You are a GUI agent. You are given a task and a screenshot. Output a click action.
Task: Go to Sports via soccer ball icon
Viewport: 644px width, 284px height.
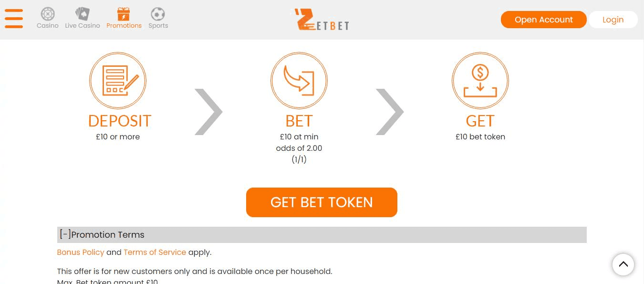click(x=158, y=14)
